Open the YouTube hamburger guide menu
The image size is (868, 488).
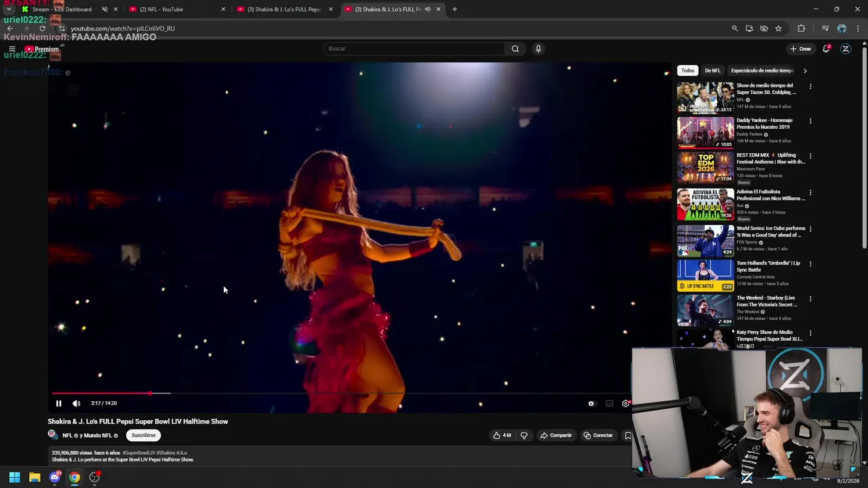[12, 49]
